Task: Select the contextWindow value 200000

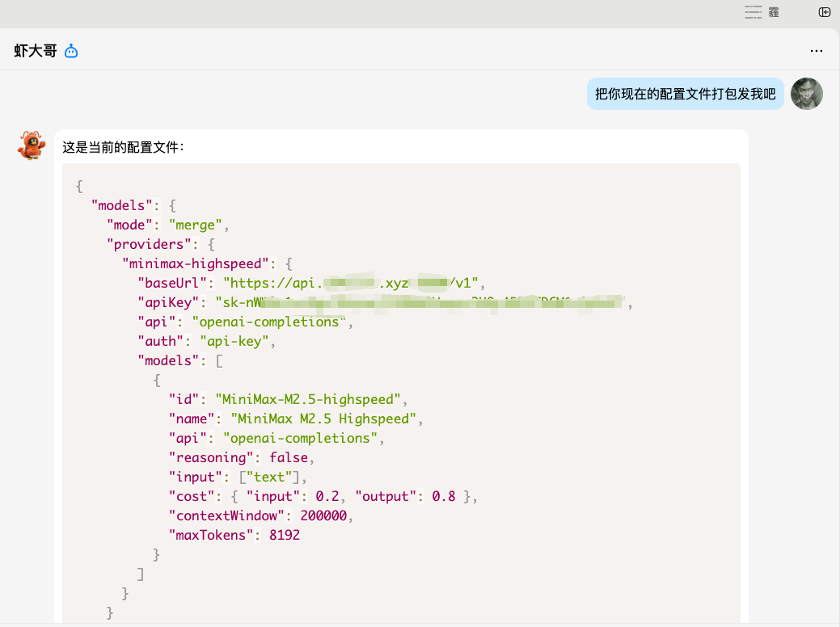Action: coord(323,515)
